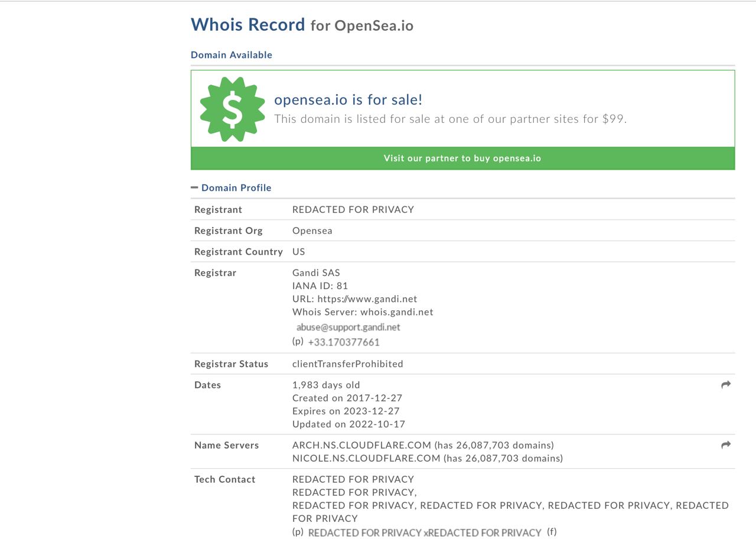756x539 pixels.
Task: Click the OpenSea.io domain name in the title
Action: click(374, 26)
